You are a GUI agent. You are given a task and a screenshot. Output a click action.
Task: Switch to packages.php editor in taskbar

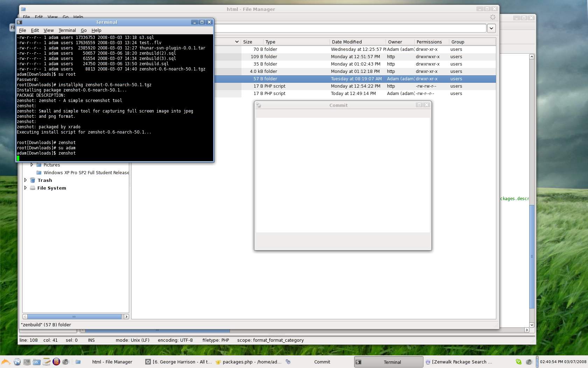pos(248,362)
